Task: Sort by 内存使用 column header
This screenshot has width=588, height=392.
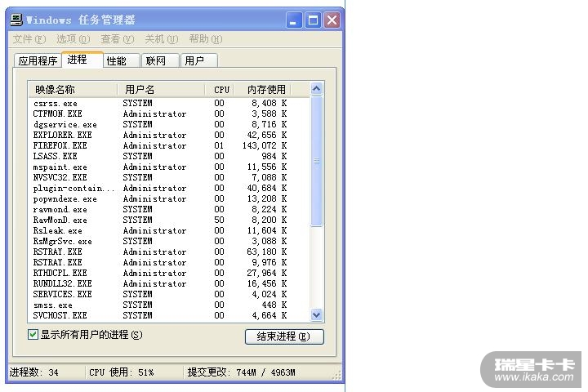Action: [262, 90]
